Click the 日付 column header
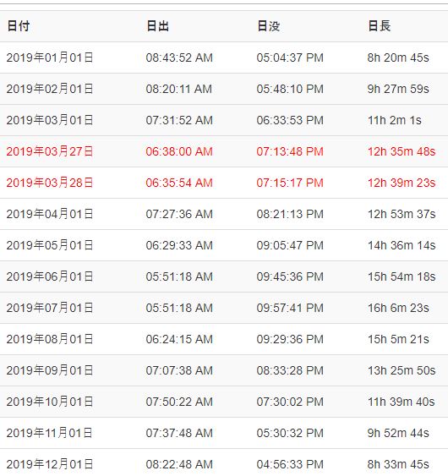This screenshot has width=448, height=476. [19, 26]
